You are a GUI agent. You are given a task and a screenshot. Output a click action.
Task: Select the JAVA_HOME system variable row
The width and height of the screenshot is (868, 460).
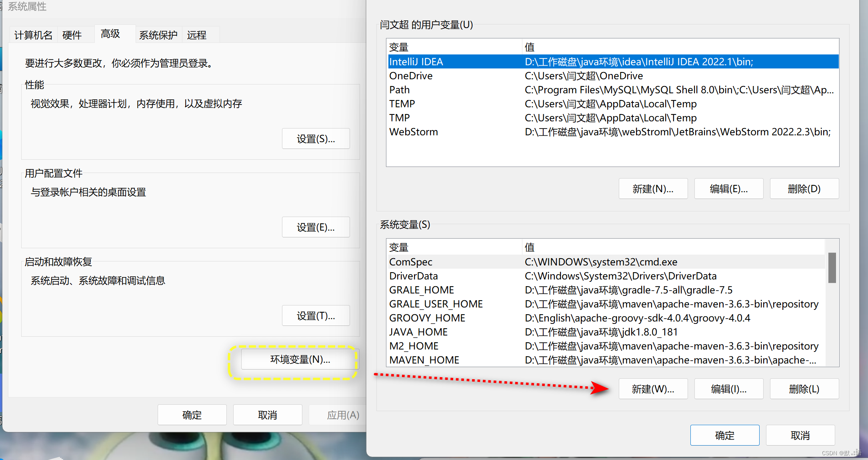418,332
